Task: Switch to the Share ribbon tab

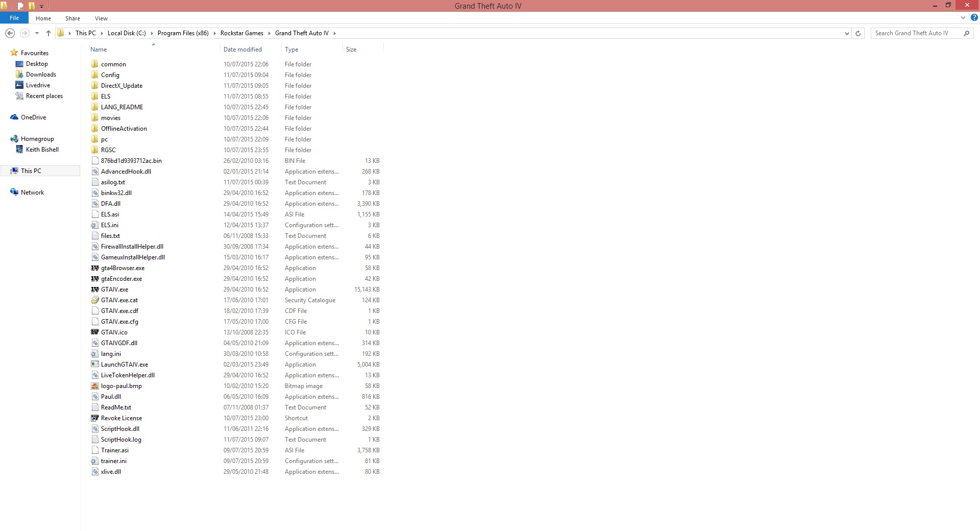Action: pyautogui.click(x=72, y=18)
